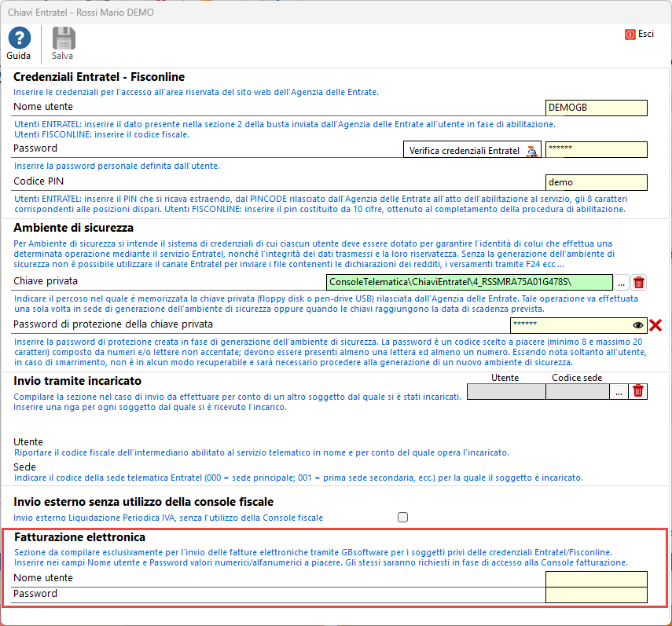Click the icon inside Verifica credenziali Entratel
This screenshot has width=672, height=626.
click(x=532, y=151)
